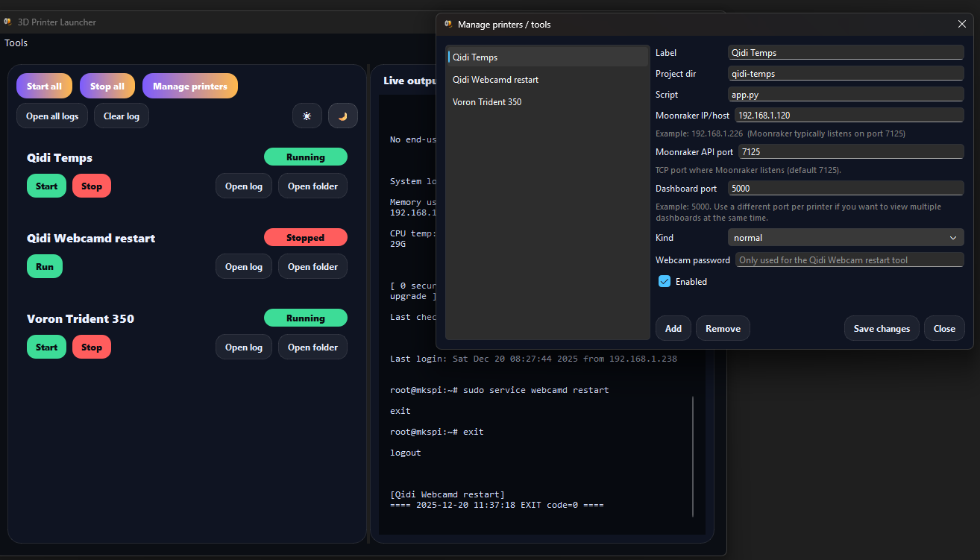Viewport: 980px width, 560px height.
Task: Click the Close button beside Save changes
Action: [944, 328]
